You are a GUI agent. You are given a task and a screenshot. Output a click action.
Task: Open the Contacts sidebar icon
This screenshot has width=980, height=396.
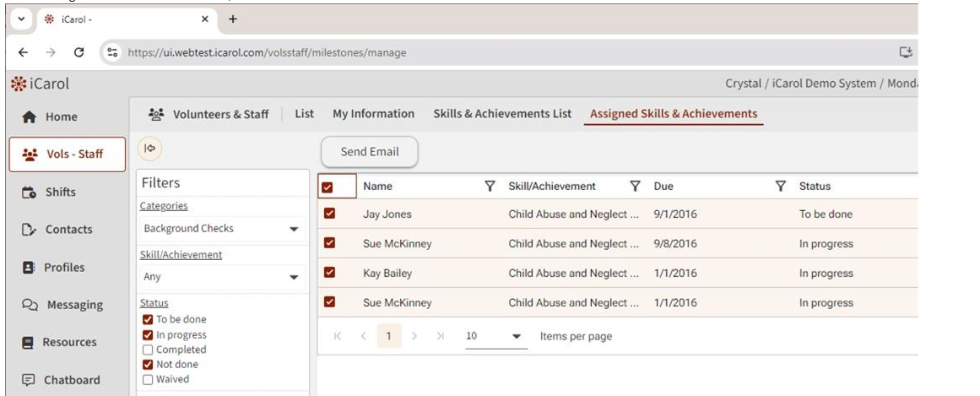point(24,230)
